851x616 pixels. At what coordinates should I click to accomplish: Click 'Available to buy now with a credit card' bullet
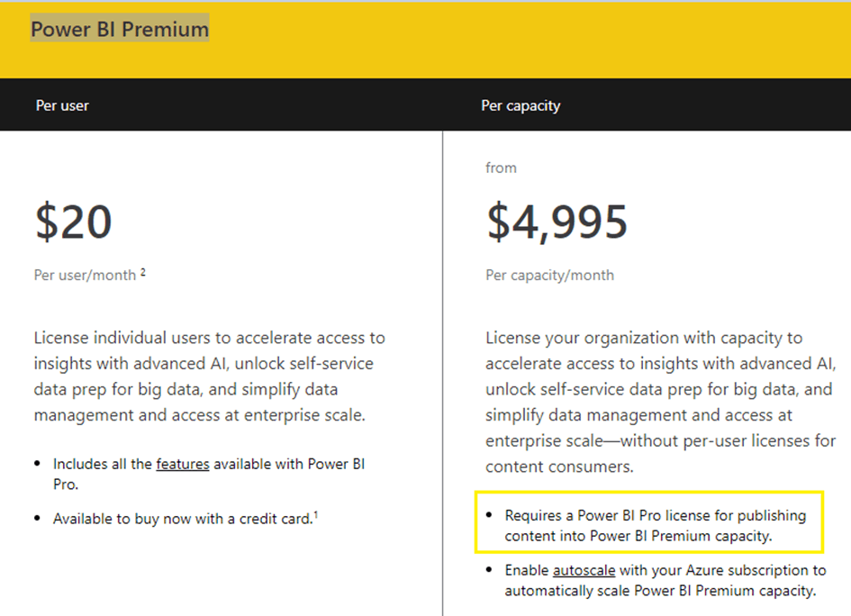186,519
